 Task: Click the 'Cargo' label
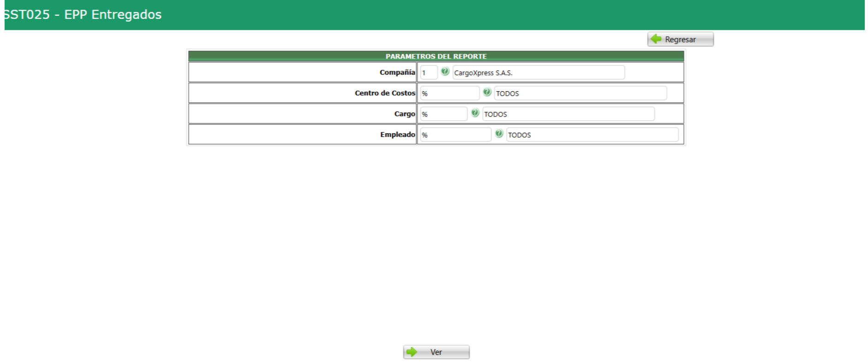405,114
